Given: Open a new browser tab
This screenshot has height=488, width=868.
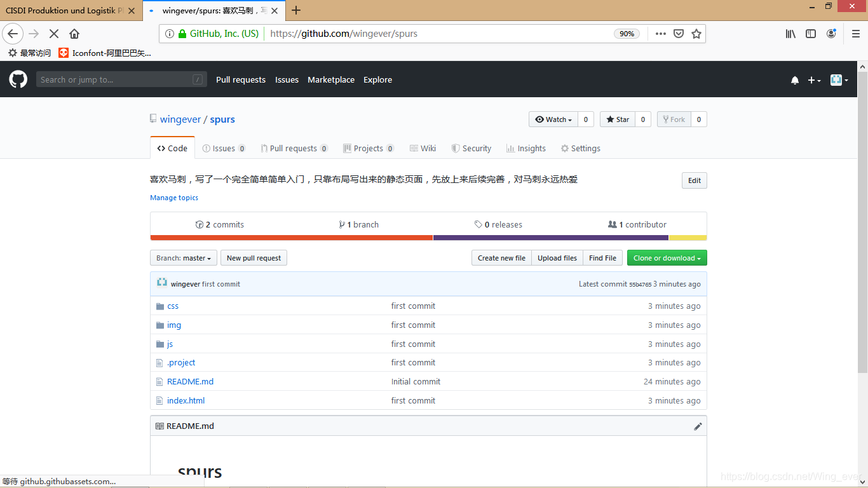Looking at the screenshot, I should tap(296, 10).
